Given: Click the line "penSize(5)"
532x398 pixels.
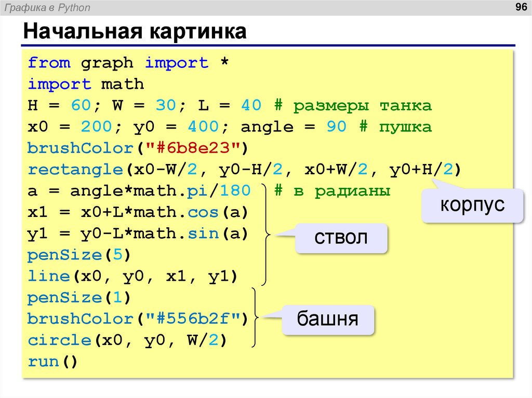Looking at the screenshot, I should 79,255.
